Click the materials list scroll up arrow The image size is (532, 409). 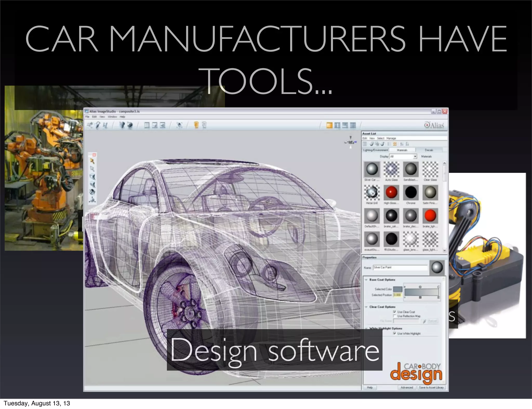[x=444, y=163]
